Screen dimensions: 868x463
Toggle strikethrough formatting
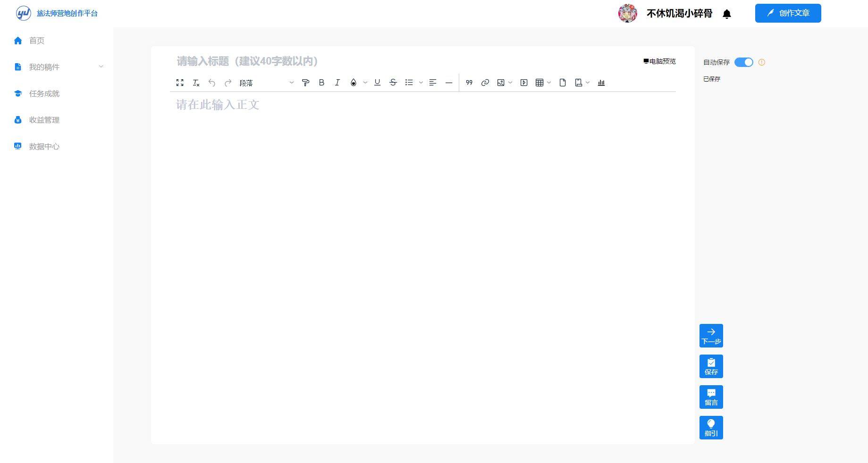tap(393, 83)
